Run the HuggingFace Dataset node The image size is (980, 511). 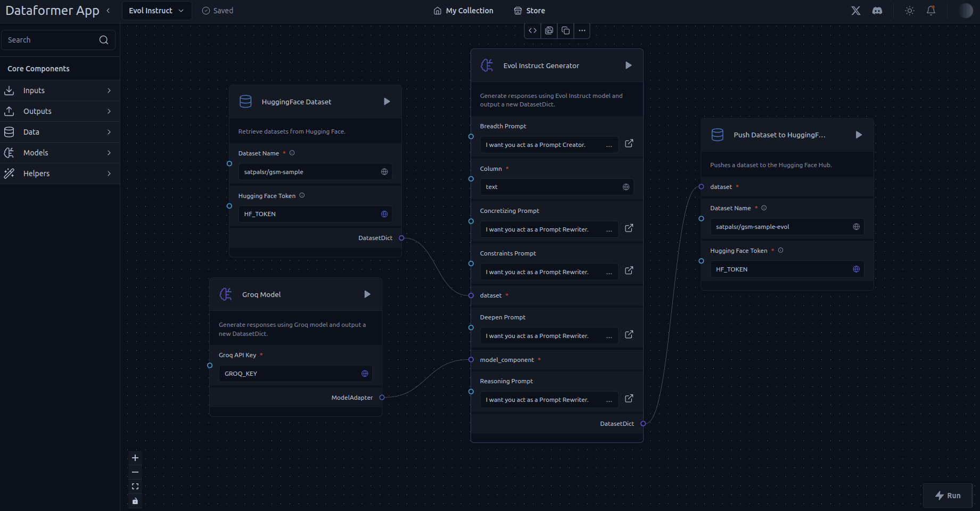tap(387, 102)
